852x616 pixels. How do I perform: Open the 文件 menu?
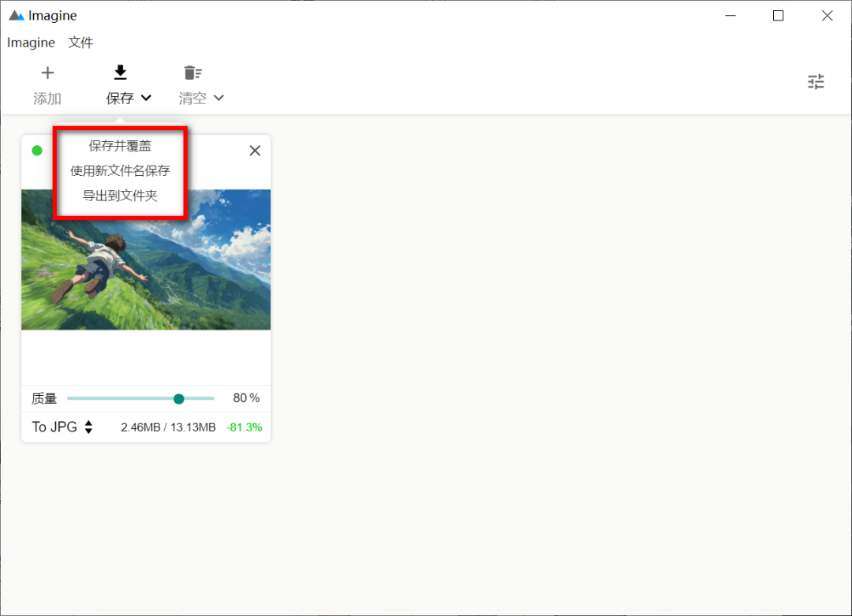[80, 43]
